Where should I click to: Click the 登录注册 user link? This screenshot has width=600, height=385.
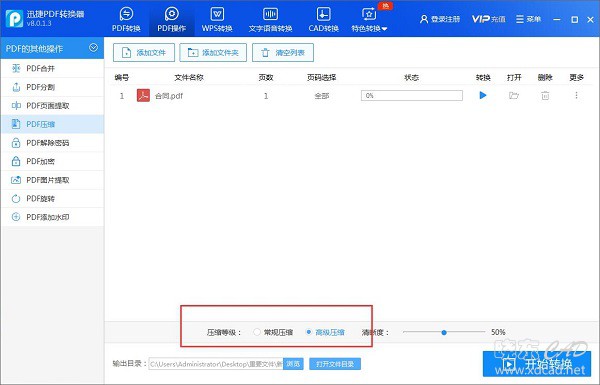(440, 19)
